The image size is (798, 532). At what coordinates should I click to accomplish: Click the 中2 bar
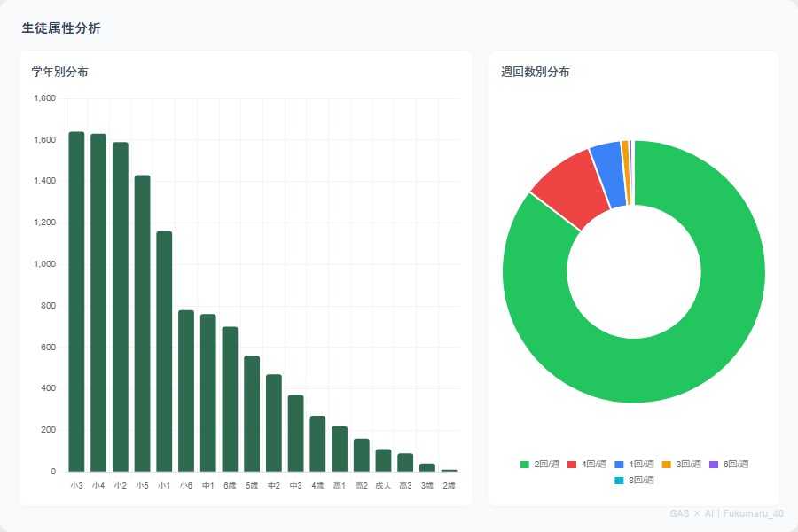[x=274, y=424]
